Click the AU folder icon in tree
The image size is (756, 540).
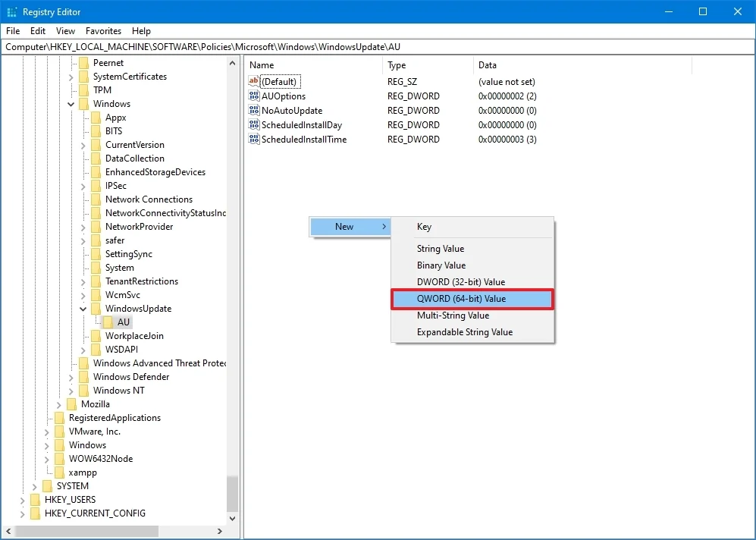(x=108, y=322)
